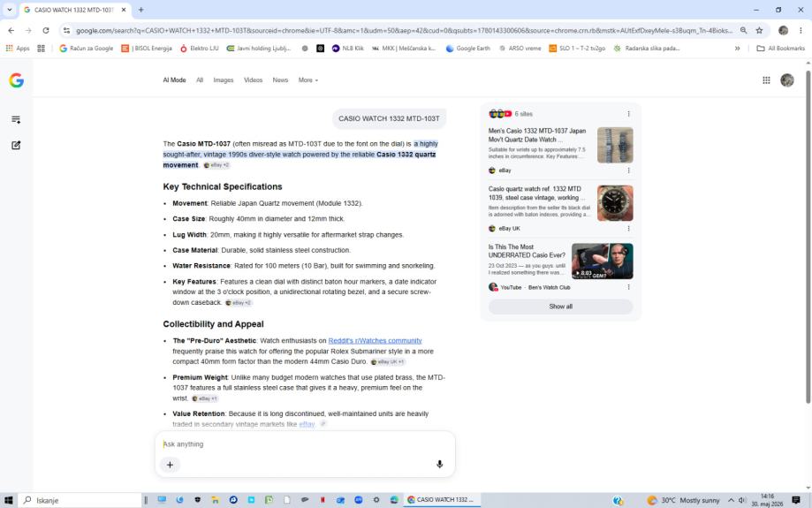Open Men's Casio 1332 MTD-1037 listing
The height and width of the screenshot is (508, 812).
point(537,135)
